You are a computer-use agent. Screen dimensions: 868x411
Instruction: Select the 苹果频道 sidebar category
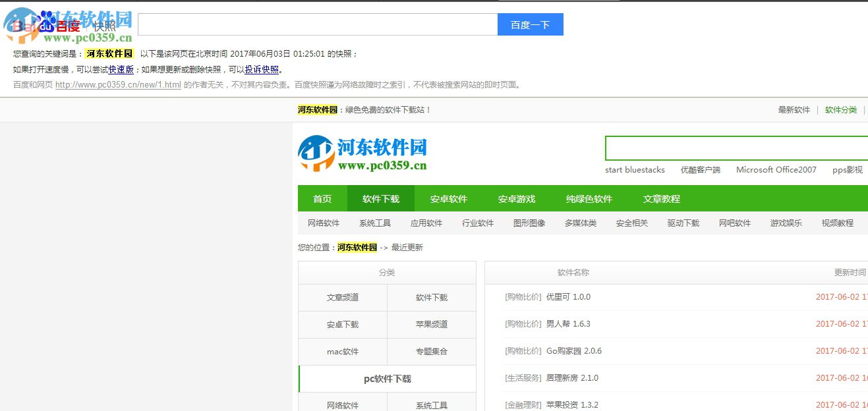pos(432,324)
